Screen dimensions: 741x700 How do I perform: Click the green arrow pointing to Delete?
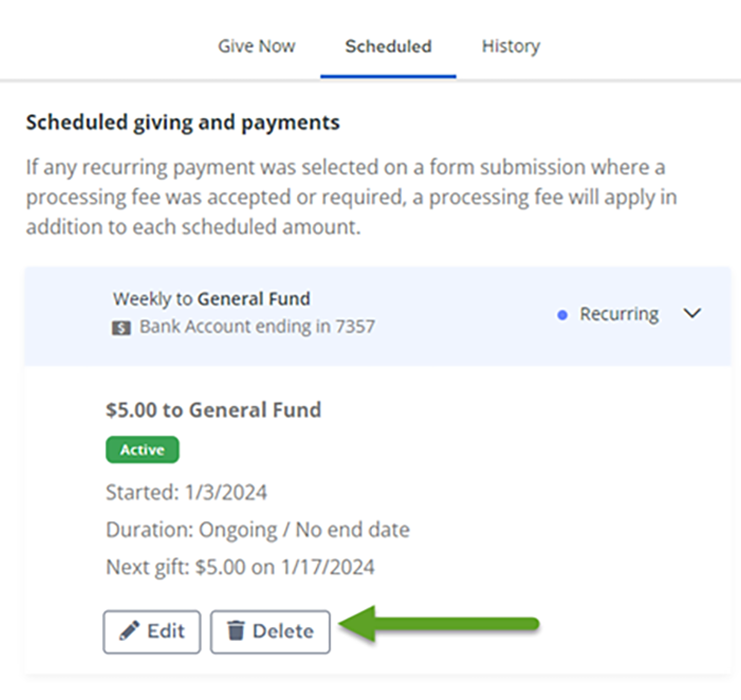439,624
